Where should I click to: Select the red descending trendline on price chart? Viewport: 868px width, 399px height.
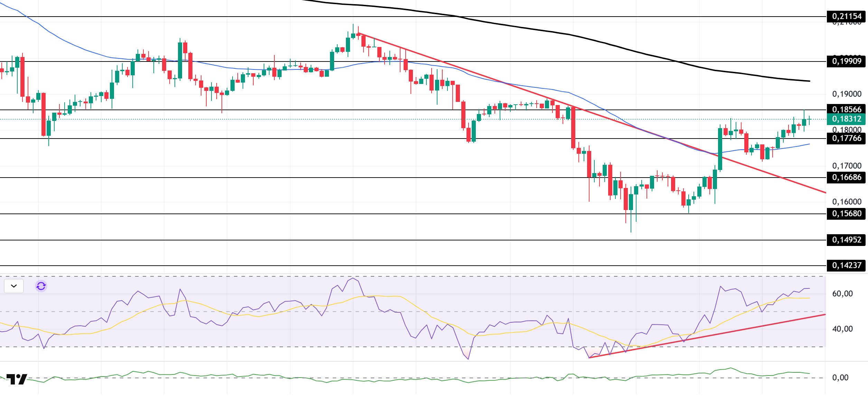(x=484, y=76)
